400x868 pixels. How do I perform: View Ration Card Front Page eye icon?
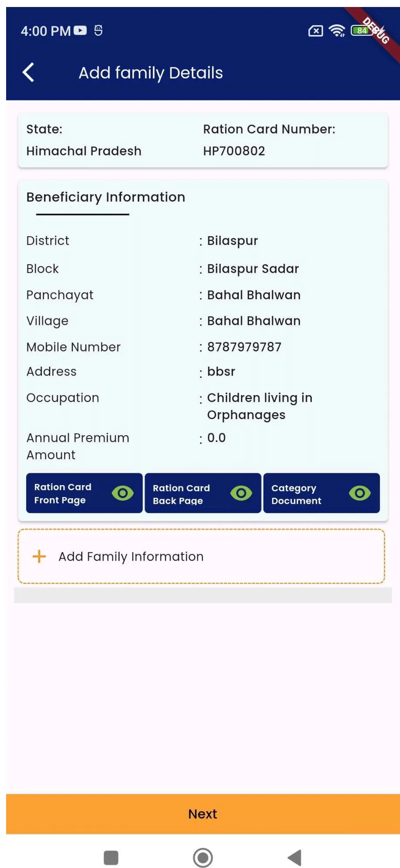(x=123, y=493)
